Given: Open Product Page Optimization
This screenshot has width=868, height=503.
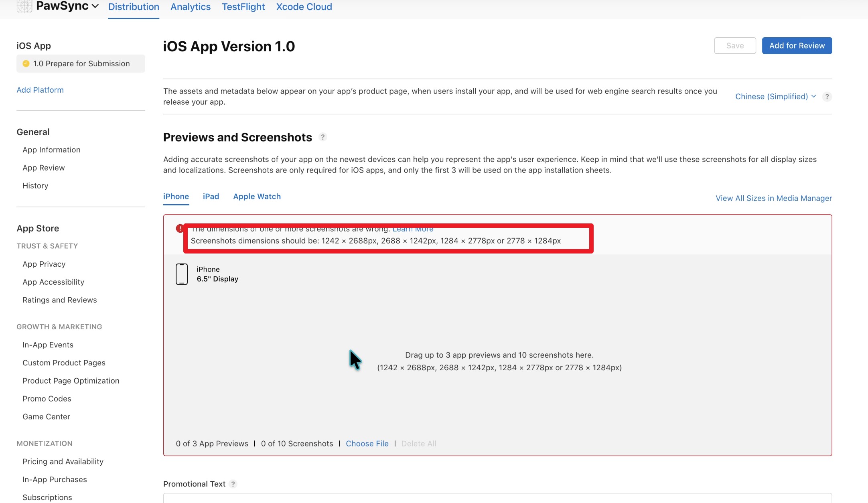Looking at the screenshot, I should pyautogui.click(x=71, y=381).
